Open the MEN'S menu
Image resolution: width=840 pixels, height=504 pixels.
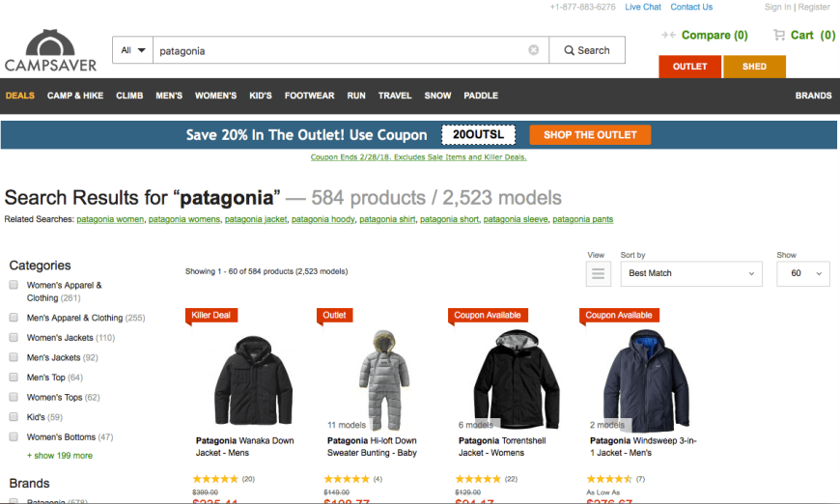pyautogui.click(x=169, y=96)
